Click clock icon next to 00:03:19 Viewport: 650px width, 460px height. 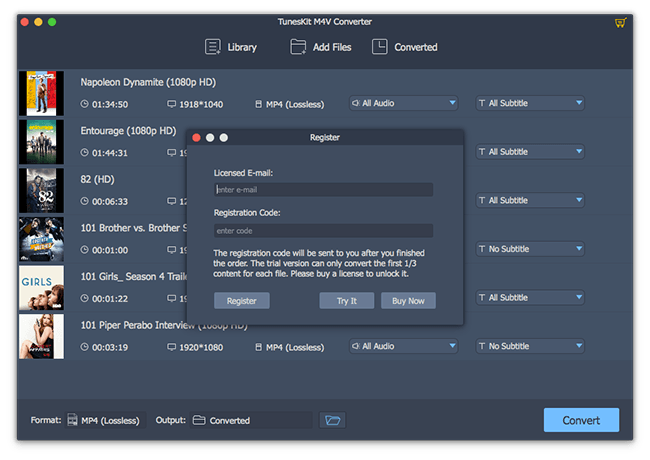pos(84,347)
